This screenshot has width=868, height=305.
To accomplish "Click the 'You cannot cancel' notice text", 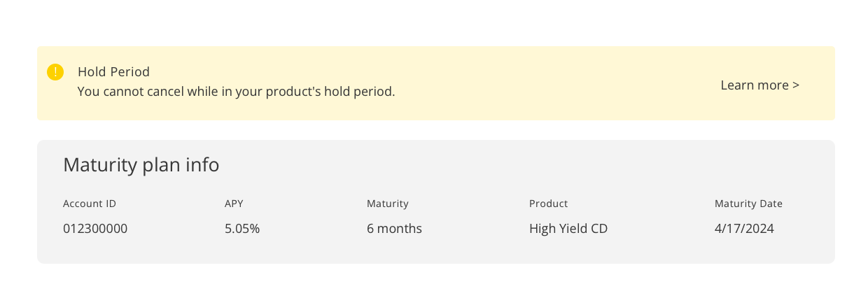I will click(x=236, y=92).
